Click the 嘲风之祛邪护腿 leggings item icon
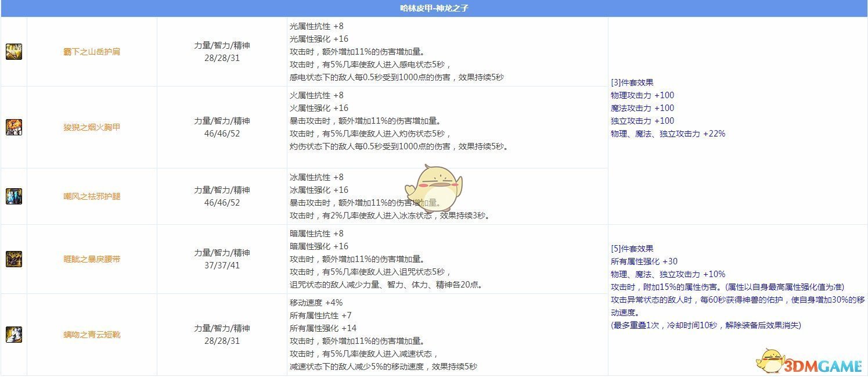Screen dimensions: 868x377 [14, 196]
